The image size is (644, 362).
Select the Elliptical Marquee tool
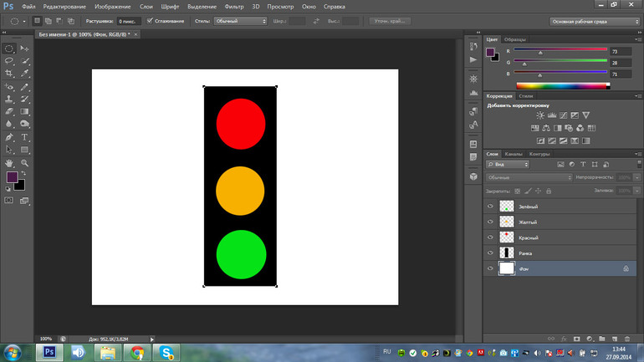[x=9, y=49]
